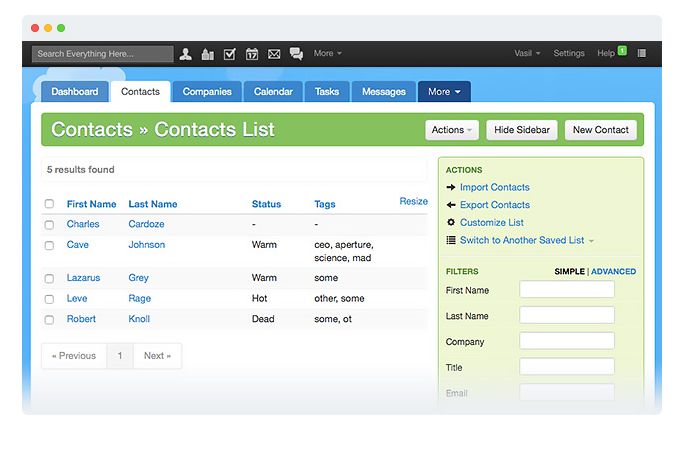Open the Actions dropdown button
Image resolution: width=684 pixels, height=455 pixels.
coord(452,130)
